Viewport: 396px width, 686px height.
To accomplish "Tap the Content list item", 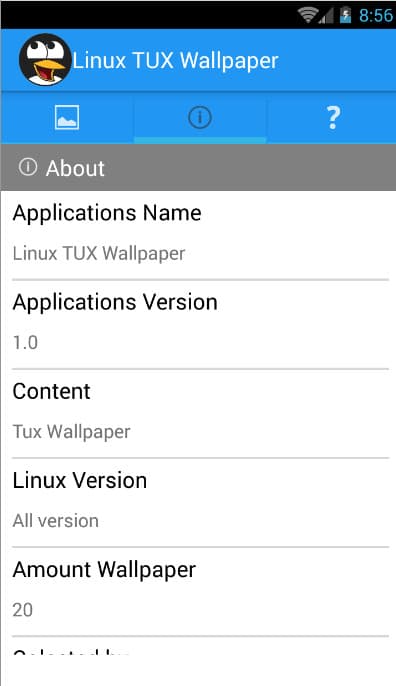I will pos(200,413).
